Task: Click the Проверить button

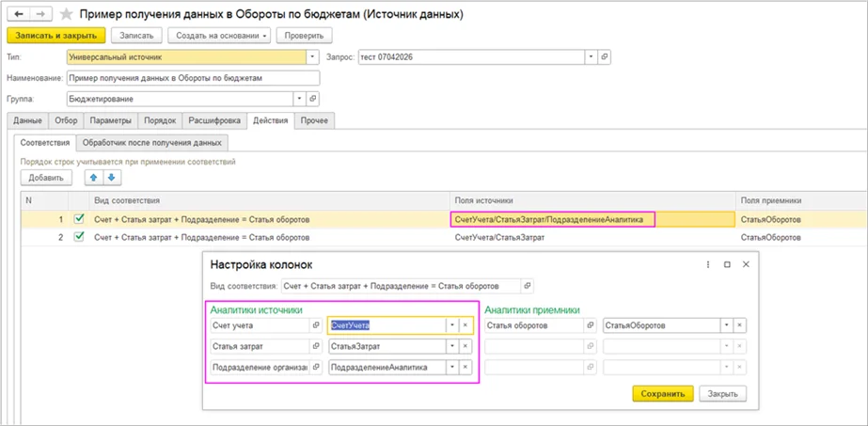Action: [x=304, y=36]
